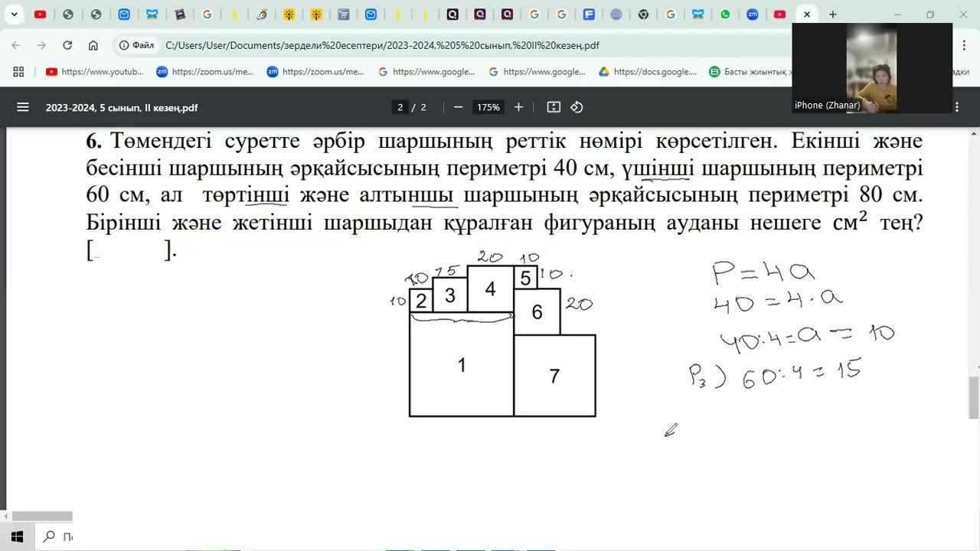This screenshot has height=551, width=980.
Task: Switch to the Zoom tab
Action: click(753, 14)
